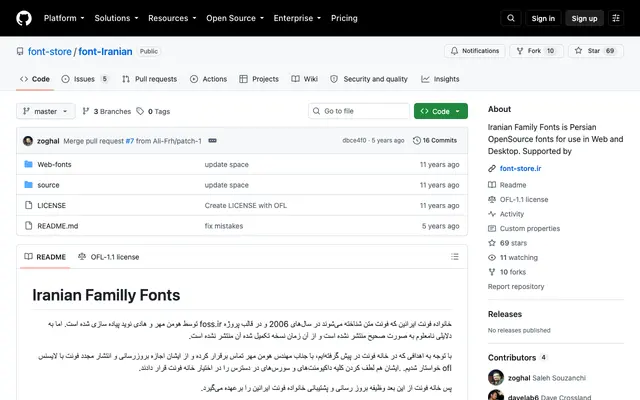Open the green Code dropdown button
Viewport: 640px width, 400px height.
coord(440,111)
